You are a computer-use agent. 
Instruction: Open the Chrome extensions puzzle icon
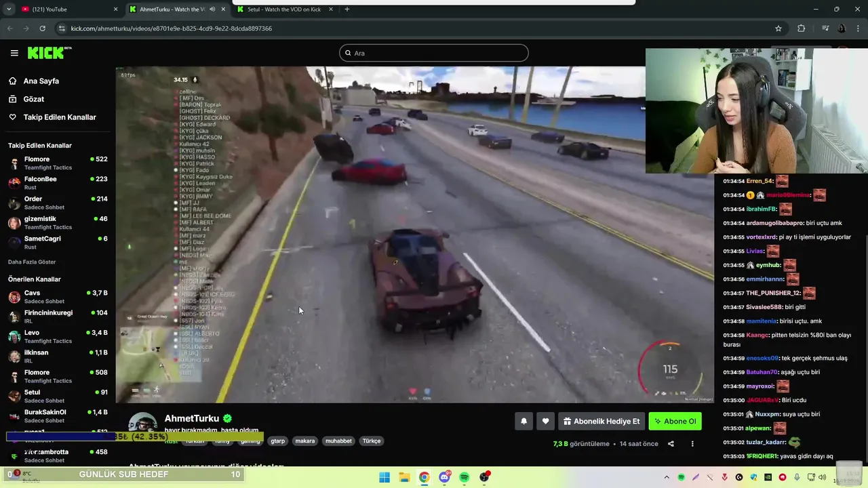click(x=802, y=28)
